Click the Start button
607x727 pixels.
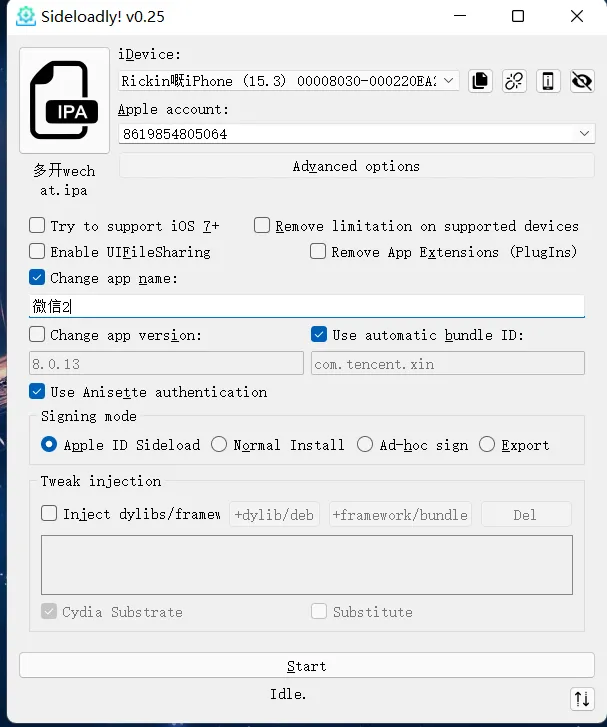tap(307, 666)
